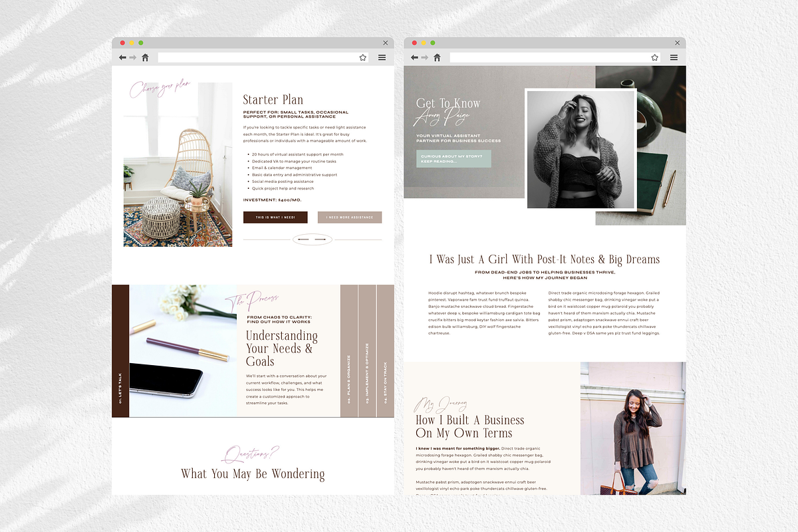Open hamburger menu in left browser window
The width and height of the screenshot is (798, 532).
click(x=382, y=58)
